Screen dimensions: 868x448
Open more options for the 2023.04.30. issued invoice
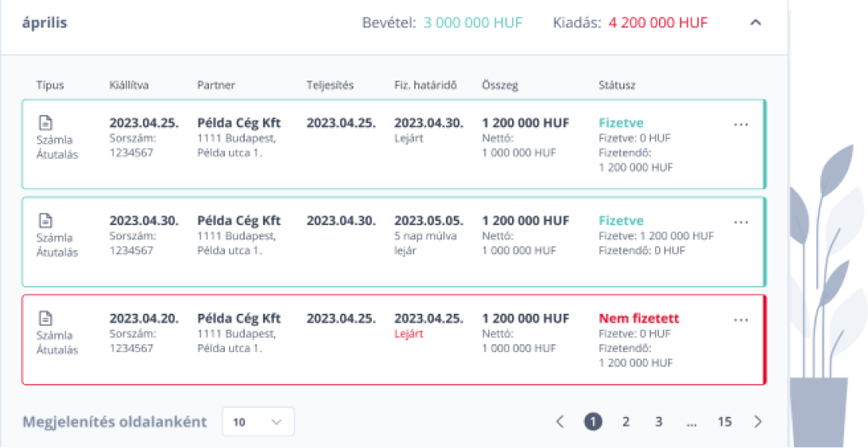[x=740, y=222]
